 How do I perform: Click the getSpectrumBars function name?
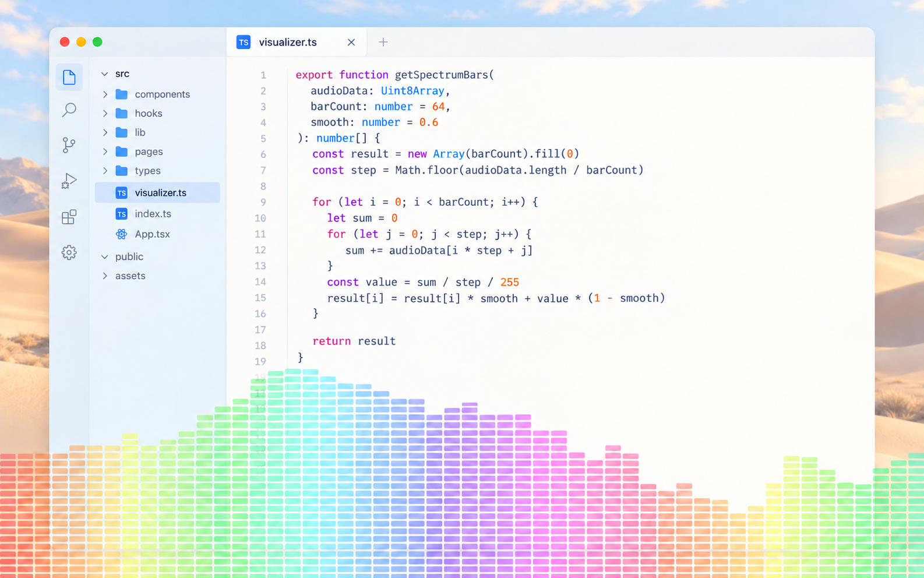coord(442,75)
